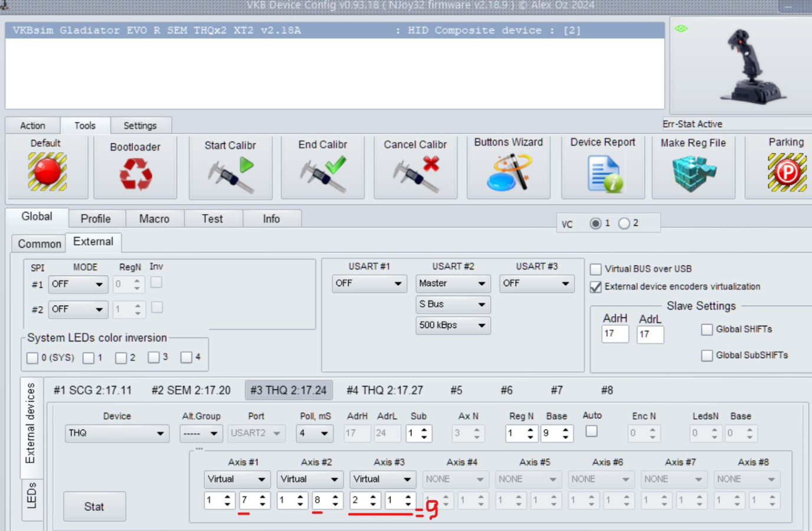
Task: Enable Virtual BUS over USB
Action: [596, 269]
